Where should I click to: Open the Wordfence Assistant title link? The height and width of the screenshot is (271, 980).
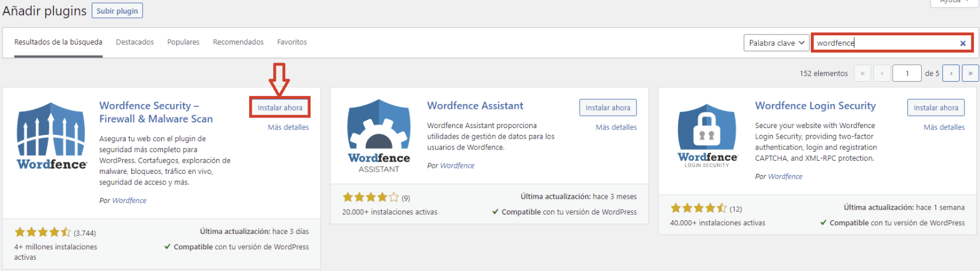tap(475, 106)
